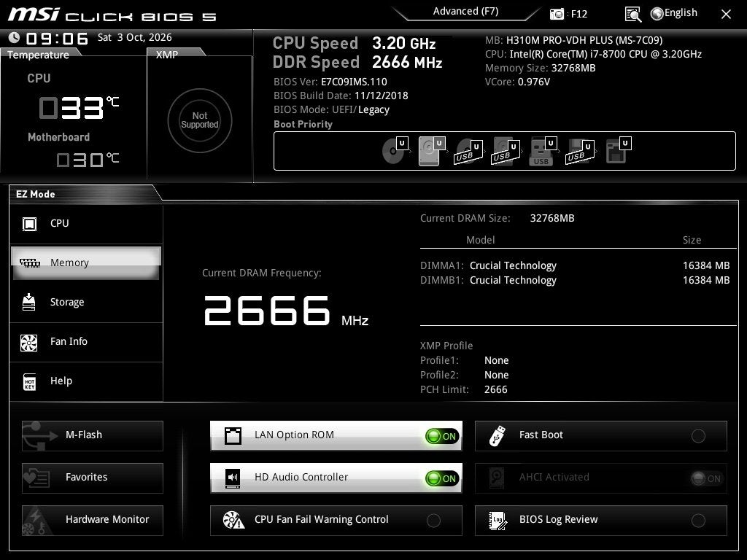
Task: Click the VCore 0.976V value
Action: (x=533, y=82)
